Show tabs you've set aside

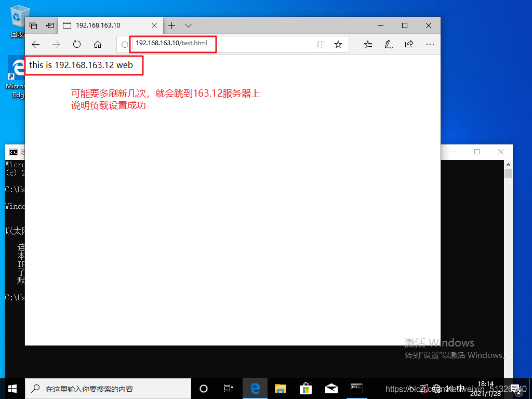33,25
